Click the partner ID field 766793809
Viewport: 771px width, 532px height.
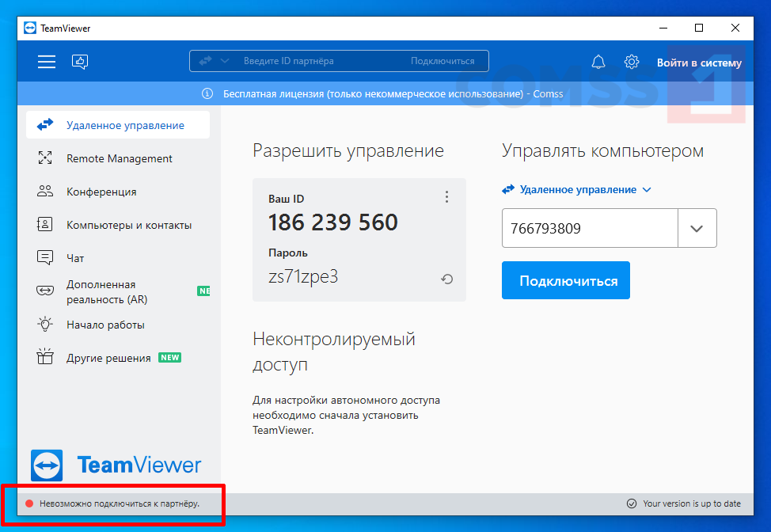pos(590,228)
